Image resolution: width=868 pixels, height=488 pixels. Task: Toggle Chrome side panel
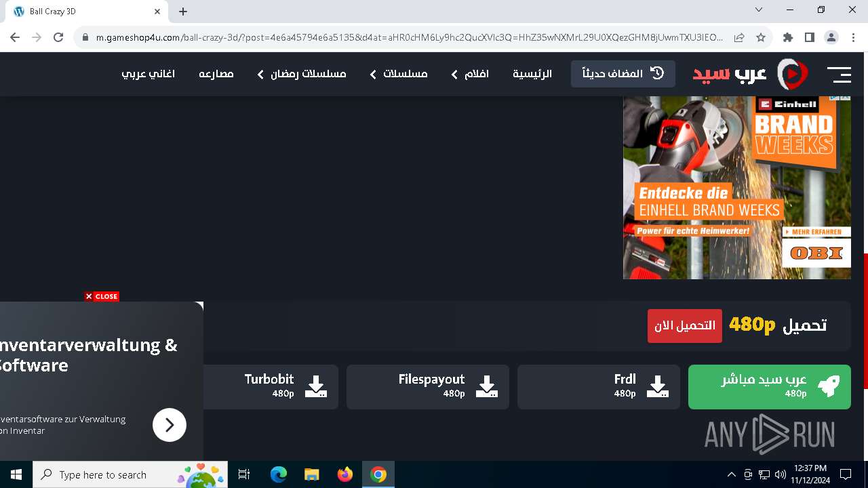tap(810, 38)
